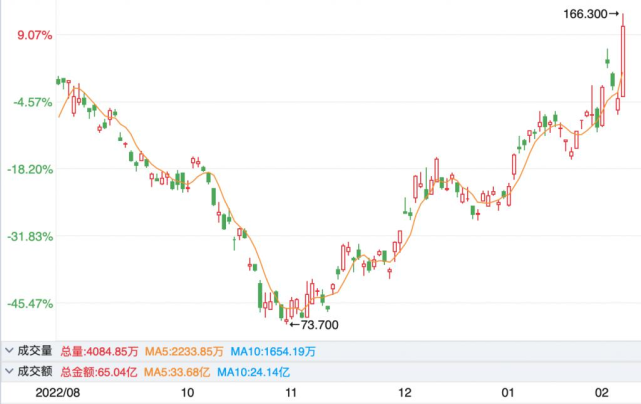641x404 pixels.
Task: Click the 01 month axis label
Action: tap(508, 392)
